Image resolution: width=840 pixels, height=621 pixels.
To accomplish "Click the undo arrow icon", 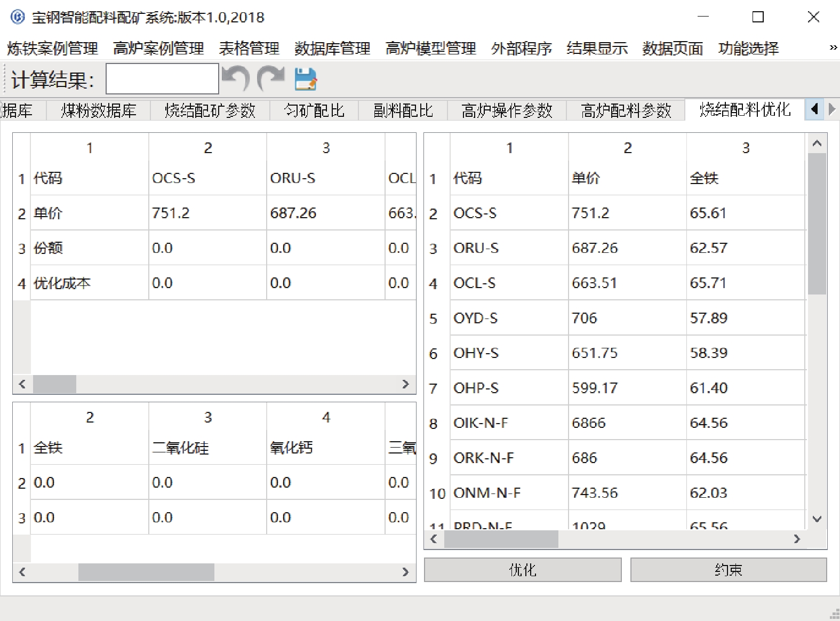I will click(x=235, y=78).
